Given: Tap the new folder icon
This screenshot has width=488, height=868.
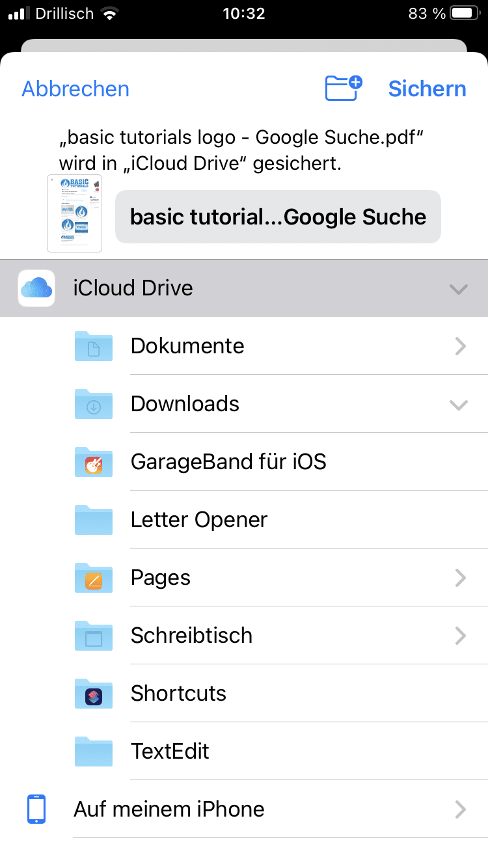Looking at the screenshot, I should point(343,88).
